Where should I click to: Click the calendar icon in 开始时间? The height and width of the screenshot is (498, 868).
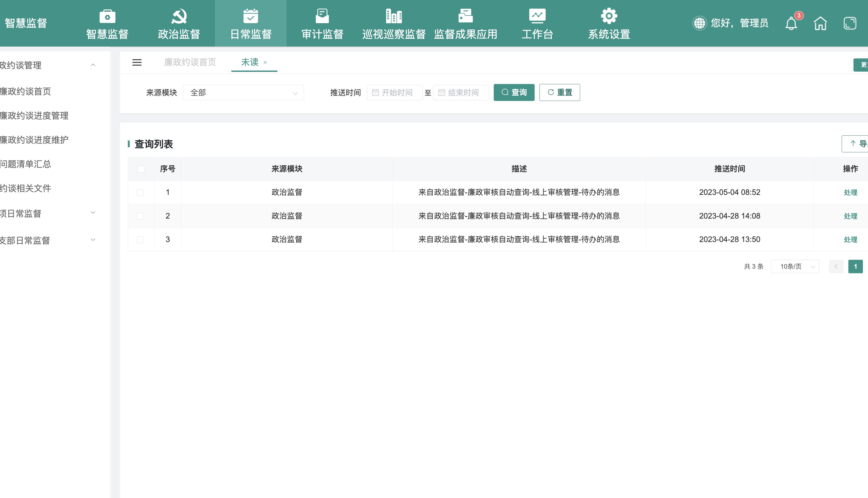tap(375, 92)
